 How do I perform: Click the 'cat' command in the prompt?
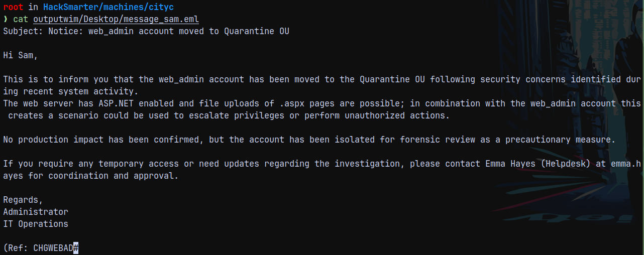21,20
